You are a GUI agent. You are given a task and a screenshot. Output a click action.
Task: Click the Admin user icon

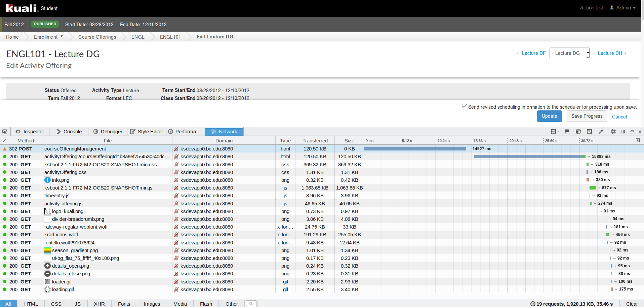pyautogui.click(x=612, y=7)
